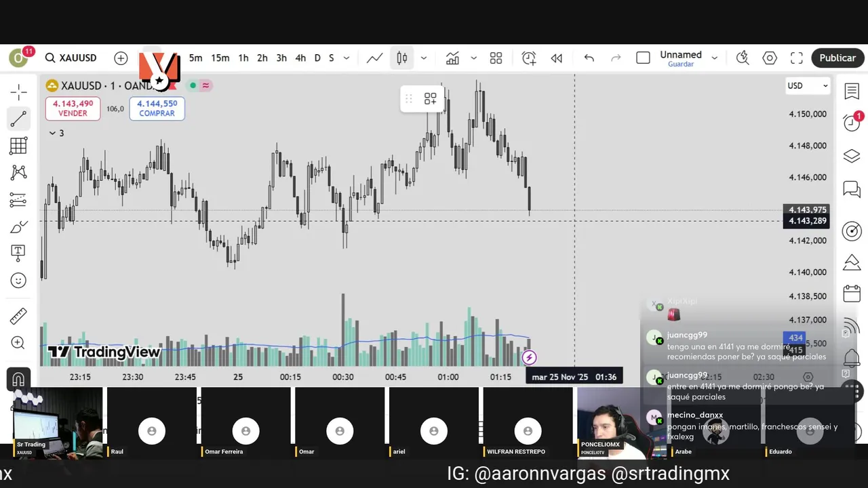
Task: Open the layout setup square icon
Action: coord(643,58)
